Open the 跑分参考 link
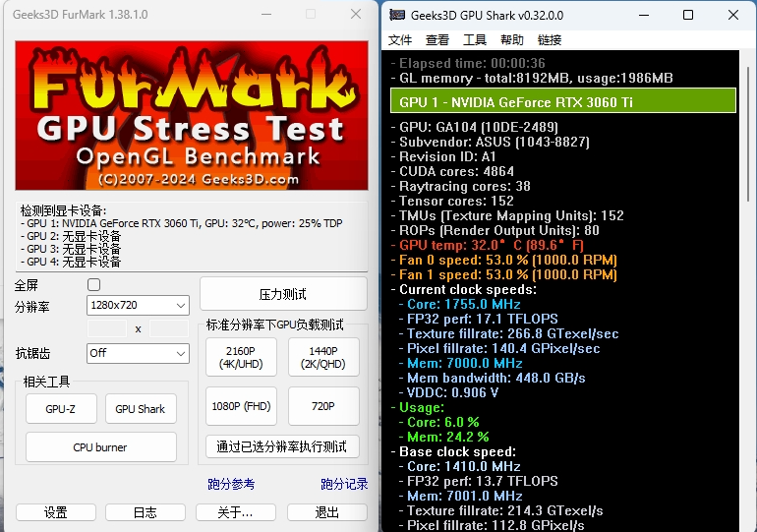 231,484
